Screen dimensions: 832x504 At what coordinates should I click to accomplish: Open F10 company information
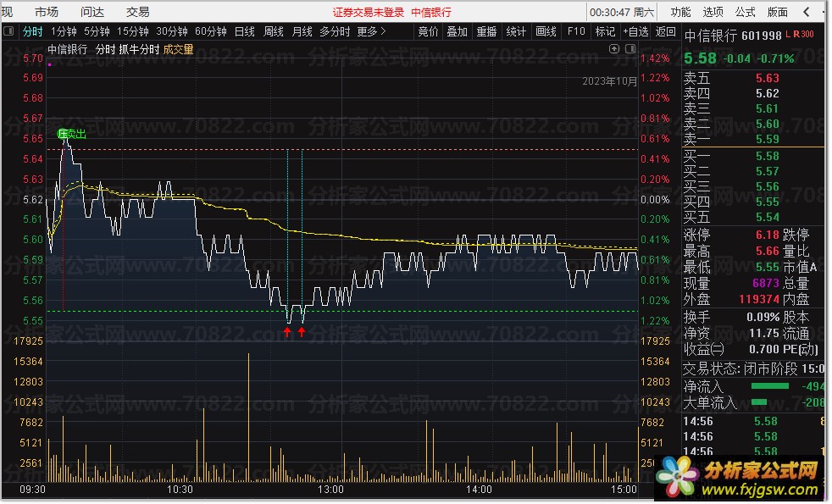click(576, 31)
